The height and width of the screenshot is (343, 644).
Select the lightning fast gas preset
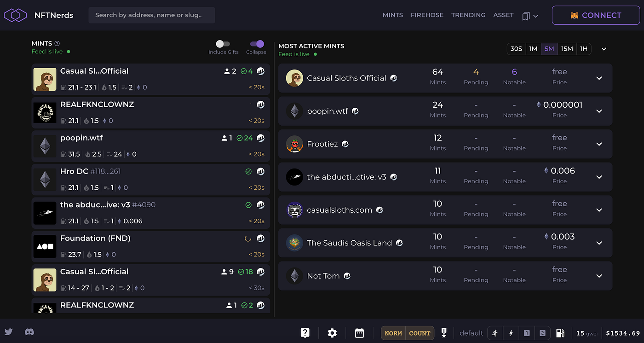point(511,333)
